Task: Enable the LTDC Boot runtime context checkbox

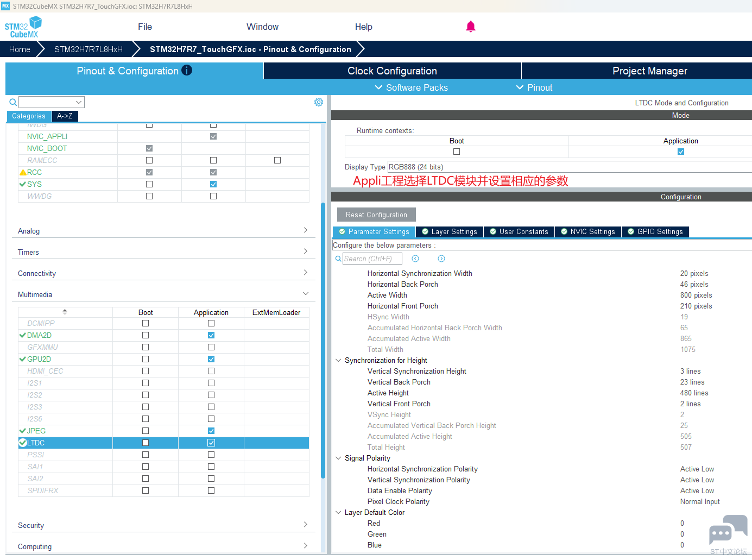Action: point(457,152)
